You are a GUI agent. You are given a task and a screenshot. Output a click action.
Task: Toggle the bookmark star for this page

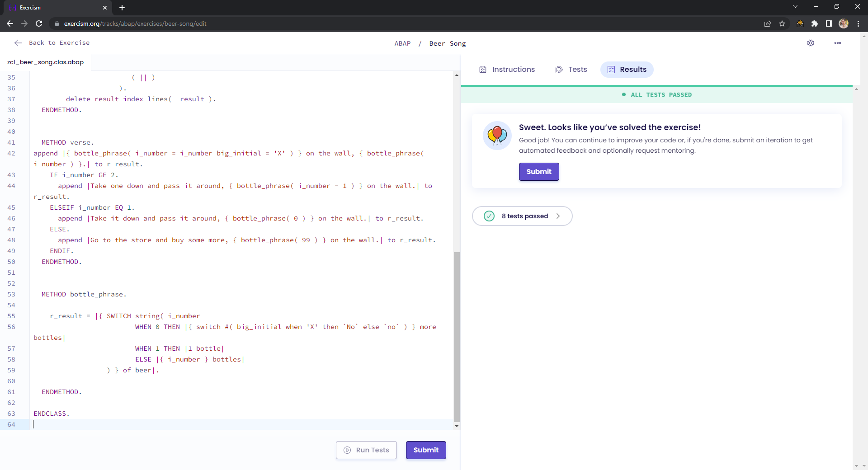pyautogui.click(x=783, y=23)
